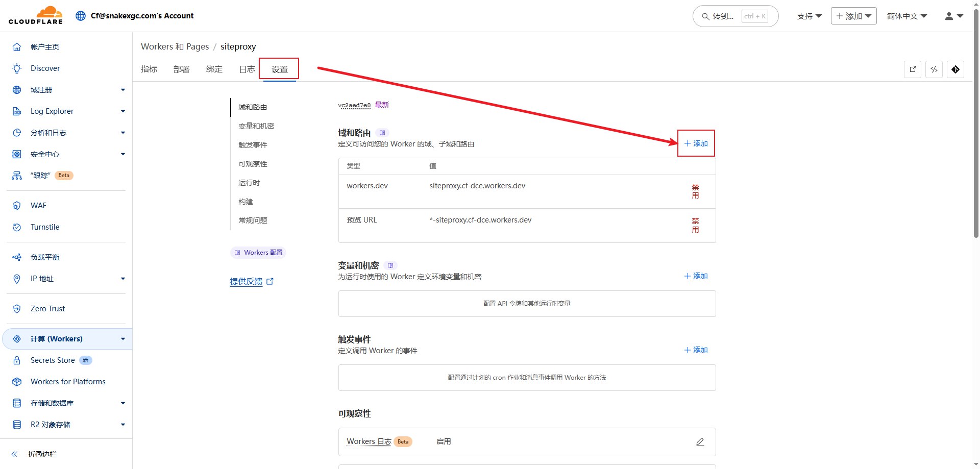980x469 pixels.
Task: Open Zero Trust in the sidebar
Action: (x=47, y=309)
